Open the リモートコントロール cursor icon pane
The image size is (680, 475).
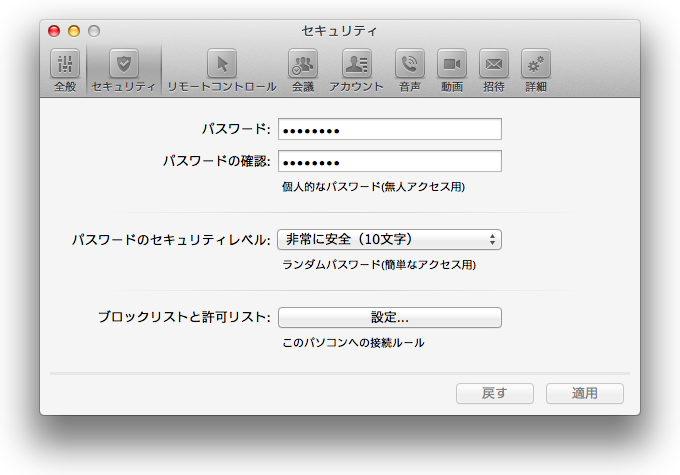coord(222,70)
